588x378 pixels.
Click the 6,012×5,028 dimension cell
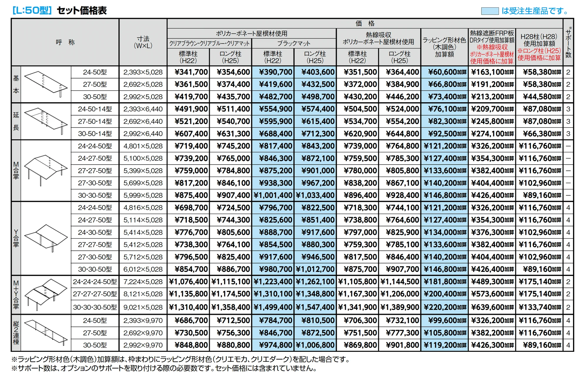pyautogui.click(x=143, y=269)
